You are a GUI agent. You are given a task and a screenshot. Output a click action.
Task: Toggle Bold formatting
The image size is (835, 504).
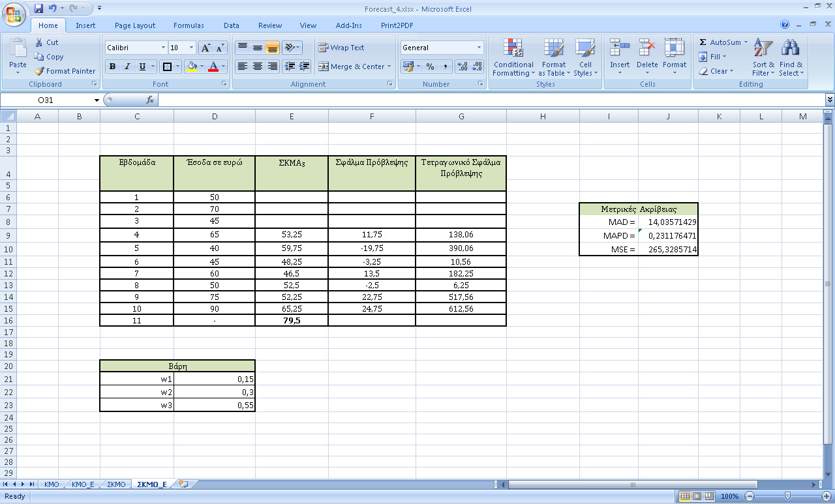coord(112,67)
